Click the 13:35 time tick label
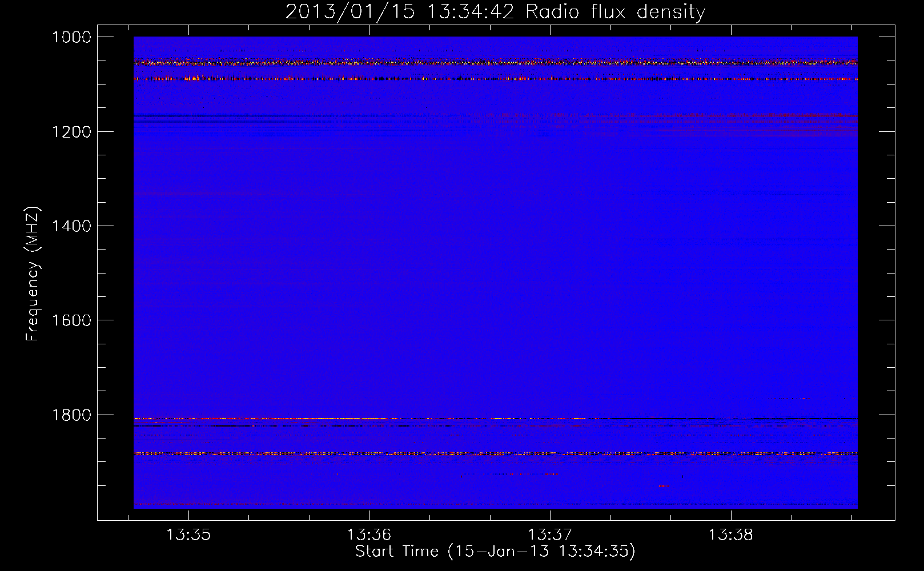 click(188, 535)
